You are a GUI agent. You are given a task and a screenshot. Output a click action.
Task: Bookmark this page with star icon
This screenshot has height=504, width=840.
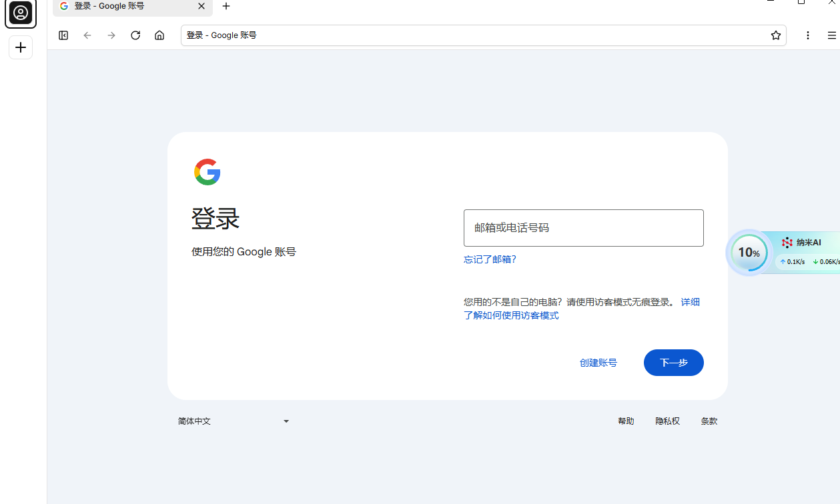tap(776, 35)
